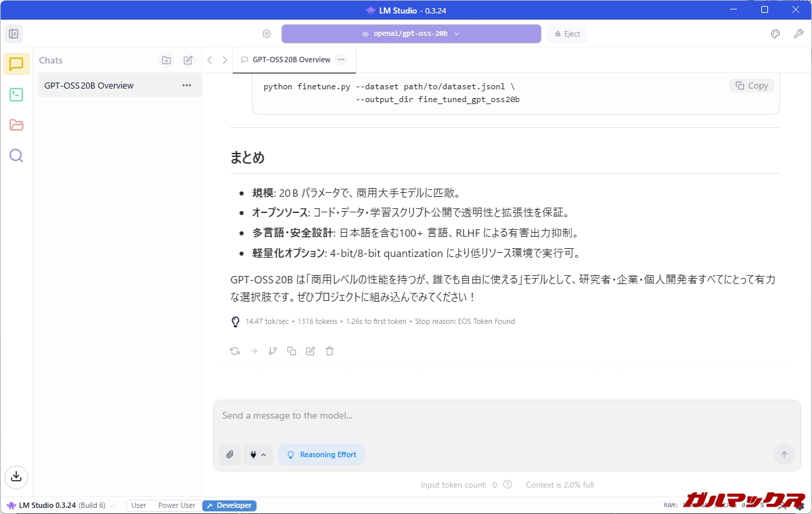
Task: Collapse the left sidebar panel
Action: (13, 34)
